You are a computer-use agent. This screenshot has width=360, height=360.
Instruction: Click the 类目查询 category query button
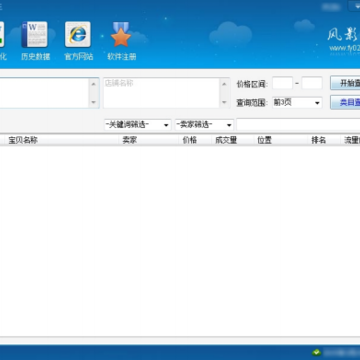coord(345,102)
